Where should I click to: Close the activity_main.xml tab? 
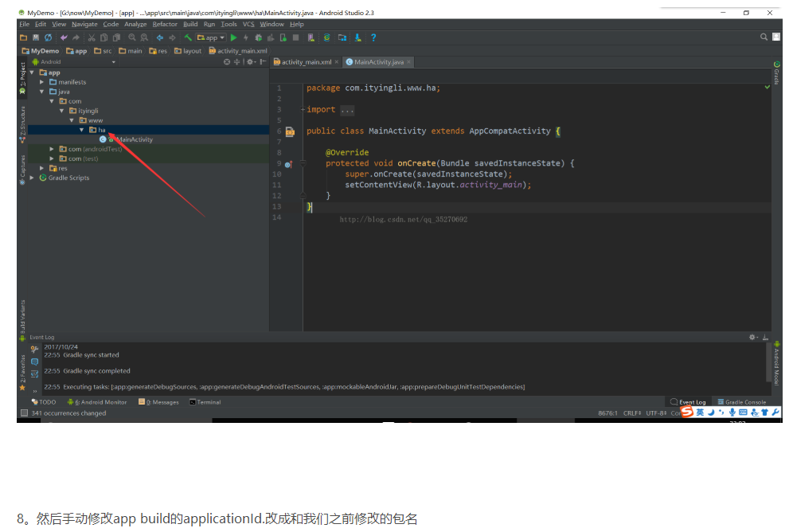coord(336,62)
